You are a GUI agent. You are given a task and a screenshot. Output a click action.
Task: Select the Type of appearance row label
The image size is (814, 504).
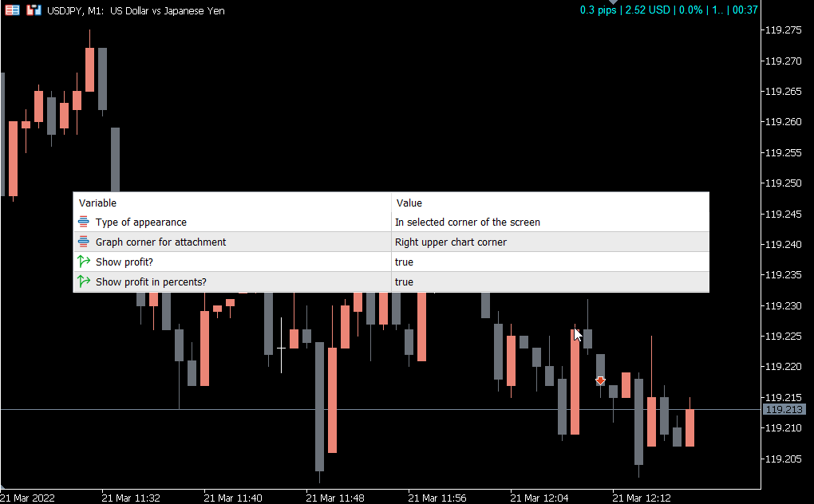click(x=141, y=222)
